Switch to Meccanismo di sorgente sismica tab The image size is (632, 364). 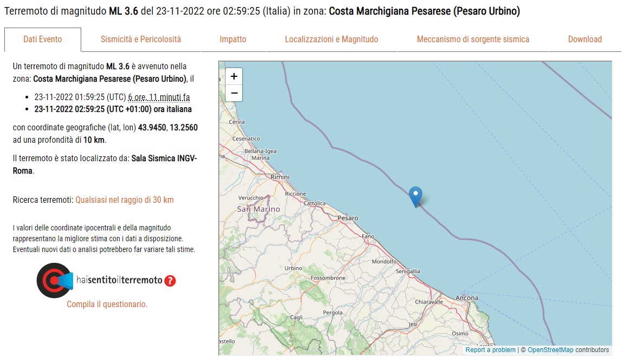473,39
